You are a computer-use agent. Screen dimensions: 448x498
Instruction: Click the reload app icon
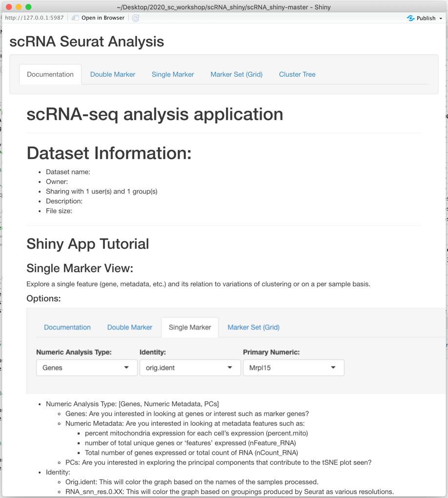point(136,18)
